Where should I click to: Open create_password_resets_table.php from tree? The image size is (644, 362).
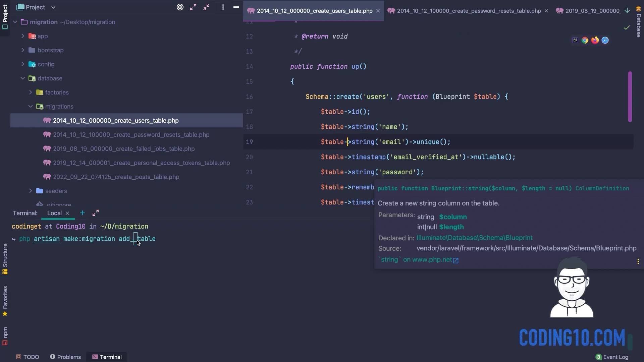tap(131, 134)
